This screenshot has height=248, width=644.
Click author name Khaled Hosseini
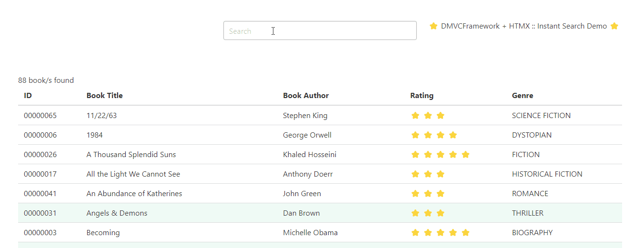pyautogui.click(x=310, y=155)
